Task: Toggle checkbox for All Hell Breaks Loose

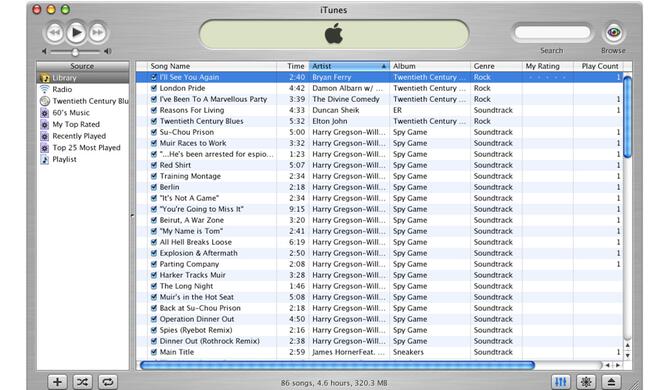Action: [x=154, y=242]
